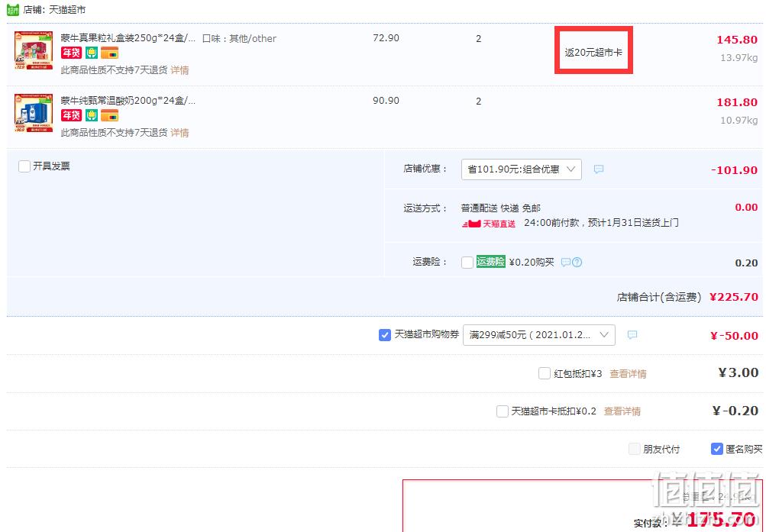Click the 此商品性质不支持7天退货 note on 蒙牛纯甄
This screenshot has width=766, height=532.
115,133
